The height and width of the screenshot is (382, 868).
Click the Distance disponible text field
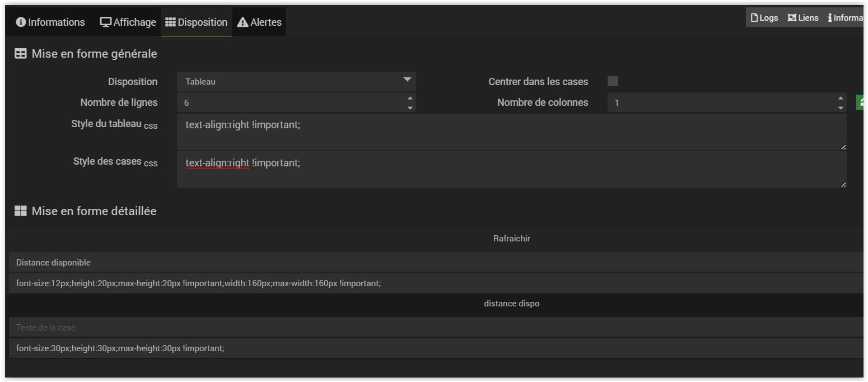[x=434, y=262]
